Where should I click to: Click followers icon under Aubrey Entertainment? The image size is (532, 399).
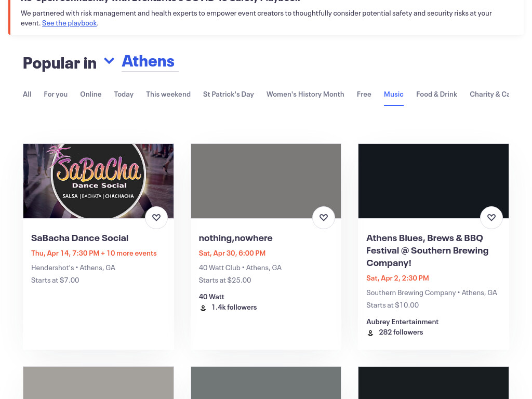(x=370, y=333)
